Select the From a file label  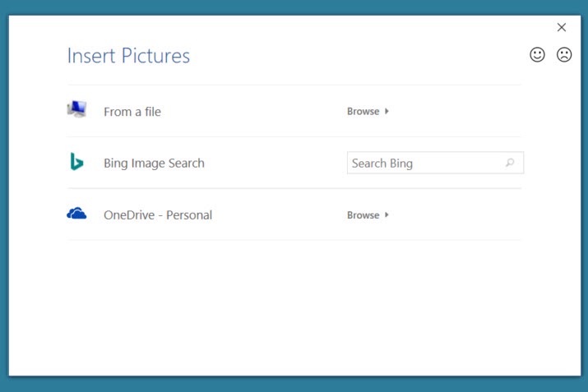pyautogui.click(x=132, y=112)
